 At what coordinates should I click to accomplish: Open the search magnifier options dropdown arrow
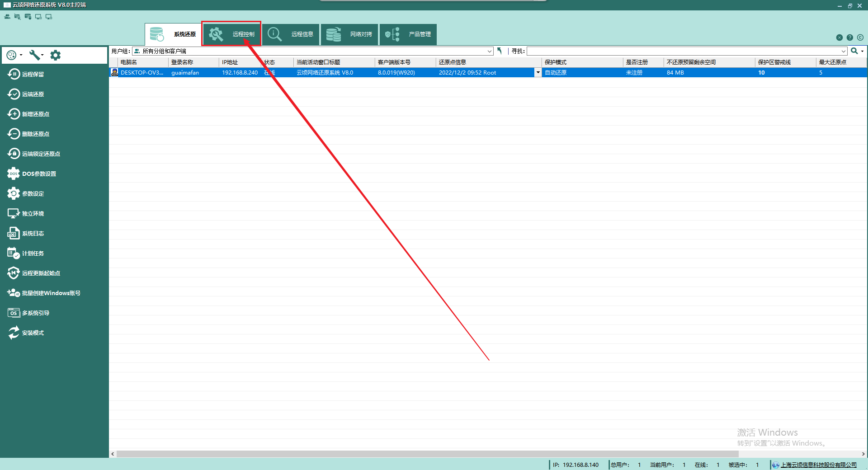click(863, 51)
